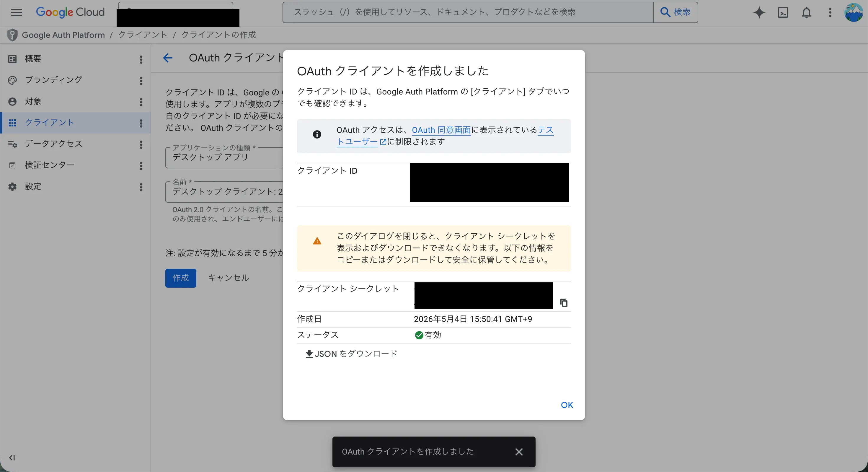The image size is (868, 472).
Task: Open the notifications bell
Action: coord(806,13)
